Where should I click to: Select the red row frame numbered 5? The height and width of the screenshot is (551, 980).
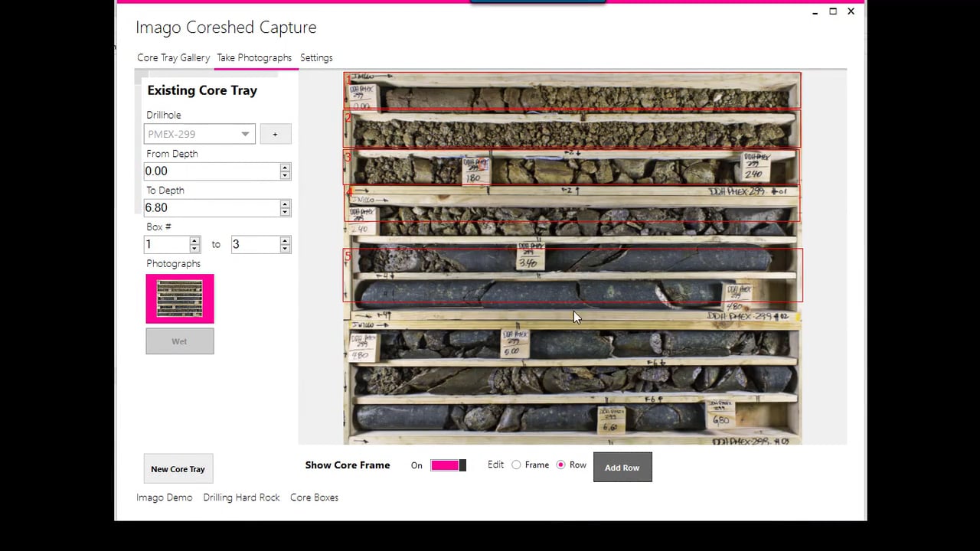click(573, 275)
